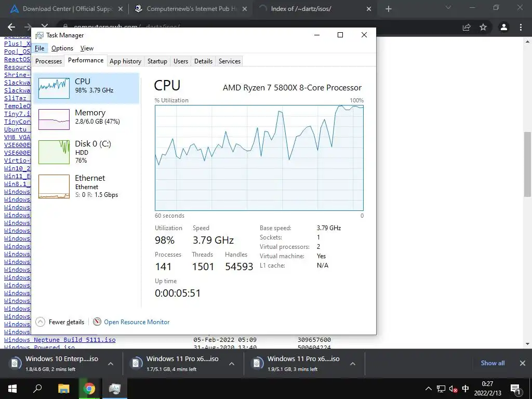Open the notification Action Center
This screenshot has height=399, width=532.
coord(516,389)
